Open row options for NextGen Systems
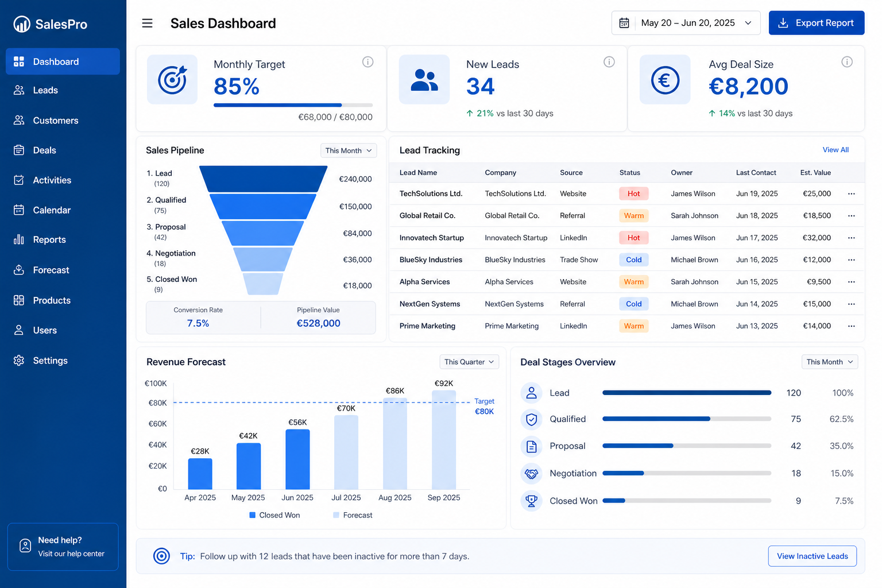Viewport: 882px width, 588px height. (x=852, y=304)
